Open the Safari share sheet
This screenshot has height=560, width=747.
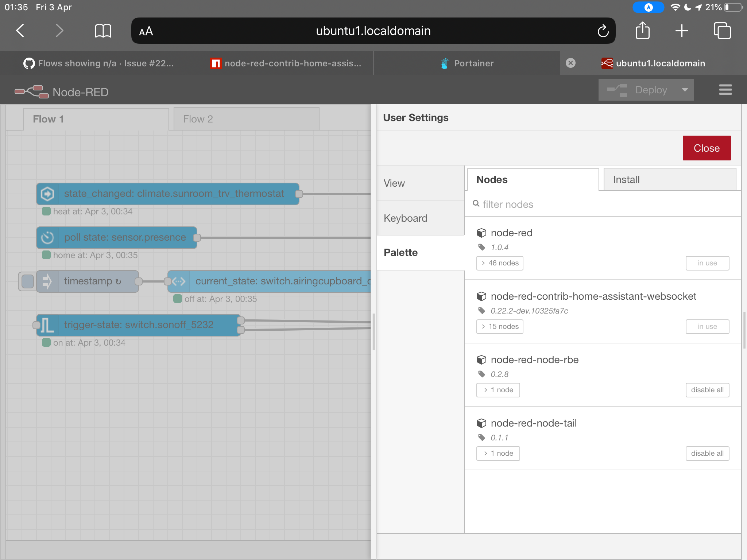pos(642,31)
